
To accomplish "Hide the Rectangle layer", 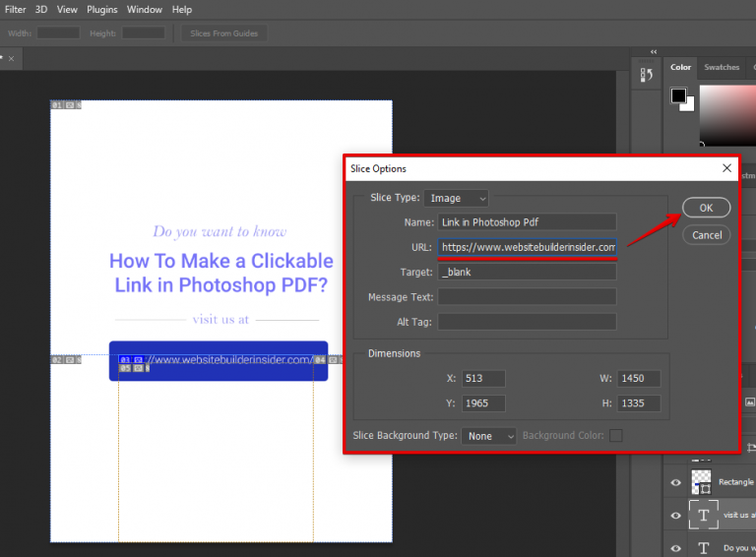I will [675, 482].
